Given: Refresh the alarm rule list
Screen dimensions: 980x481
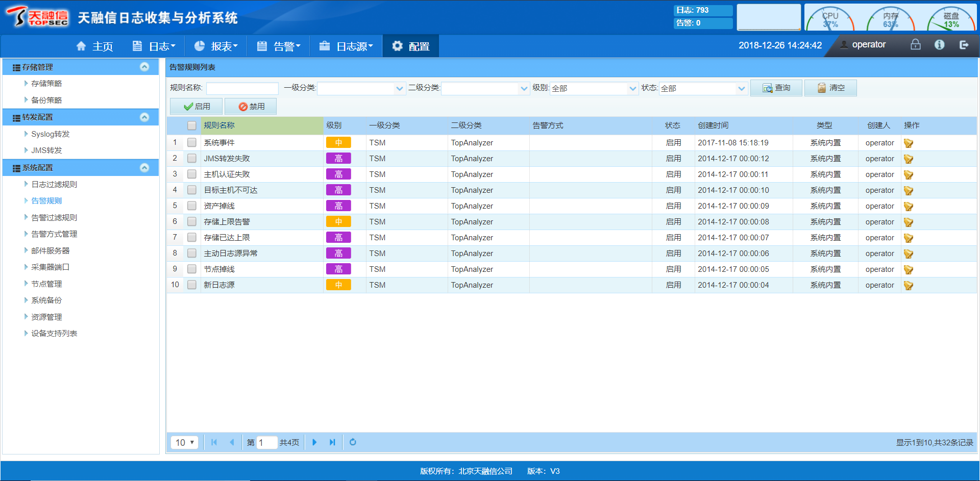Looking at the screenshot, I should 353,442.
